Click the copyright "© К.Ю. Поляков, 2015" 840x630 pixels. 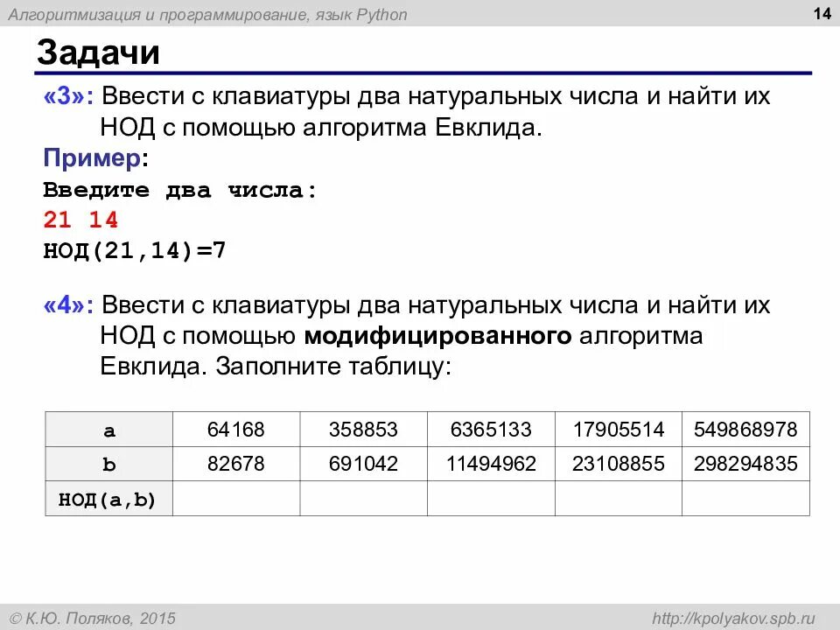[92, 619]
